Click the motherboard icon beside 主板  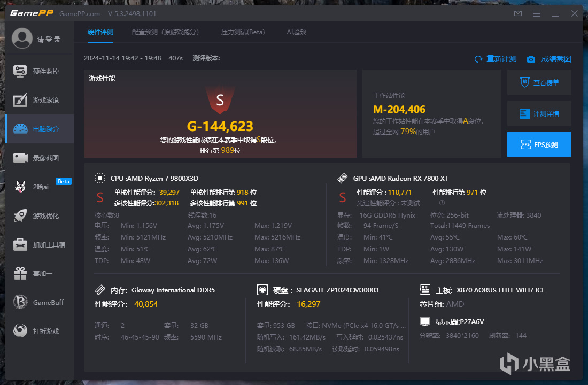click(424, 290)
